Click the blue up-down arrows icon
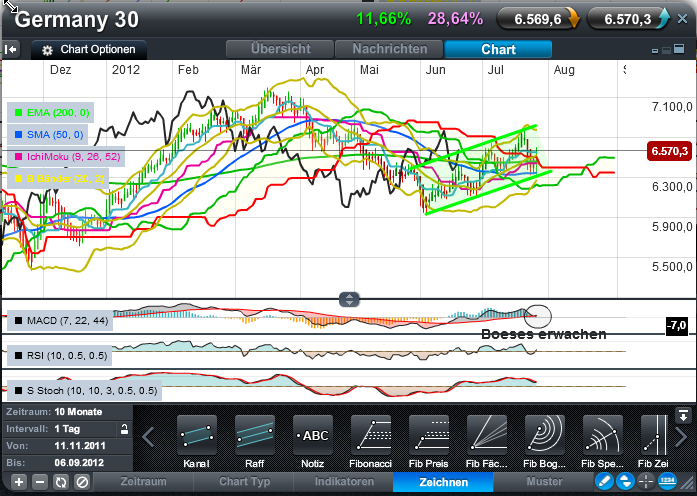This screenshot has height=496, width=697. tap(625, 481)
